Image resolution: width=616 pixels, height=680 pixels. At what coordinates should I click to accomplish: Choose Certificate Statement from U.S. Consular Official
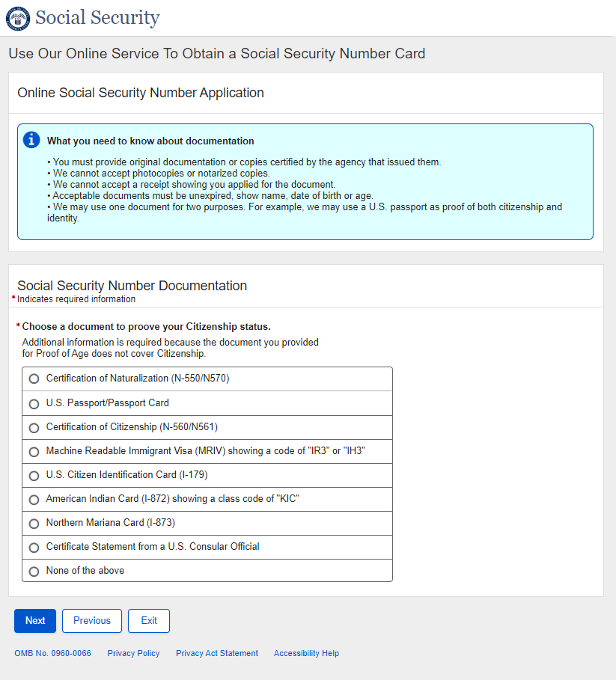(34, 548)
